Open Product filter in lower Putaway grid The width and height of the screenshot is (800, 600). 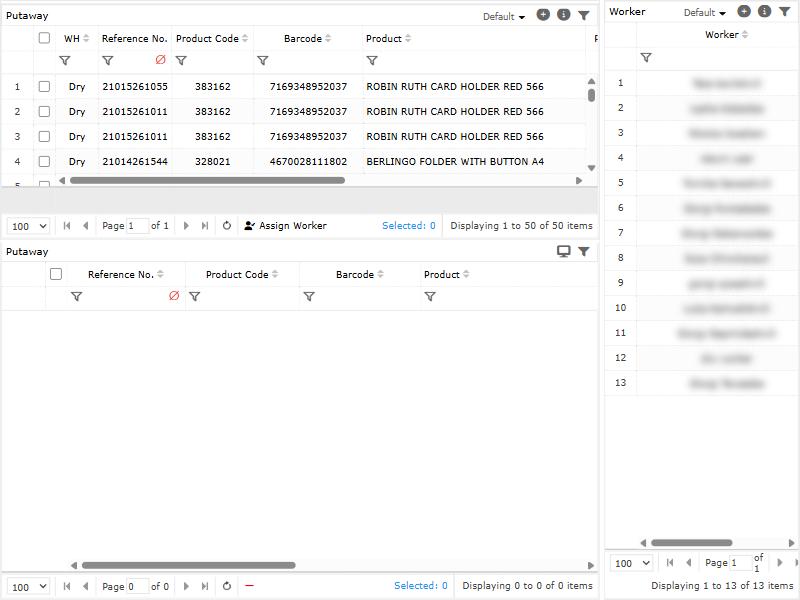[x=430, y=296]
